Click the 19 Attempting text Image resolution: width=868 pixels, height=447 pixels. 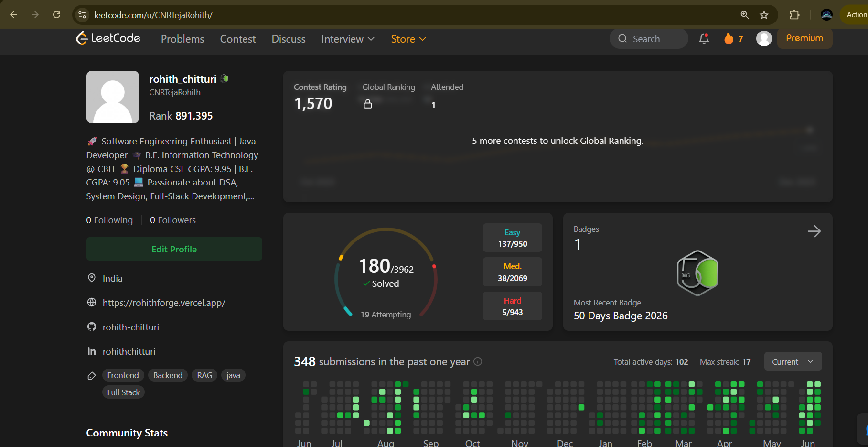coord(386,315)
